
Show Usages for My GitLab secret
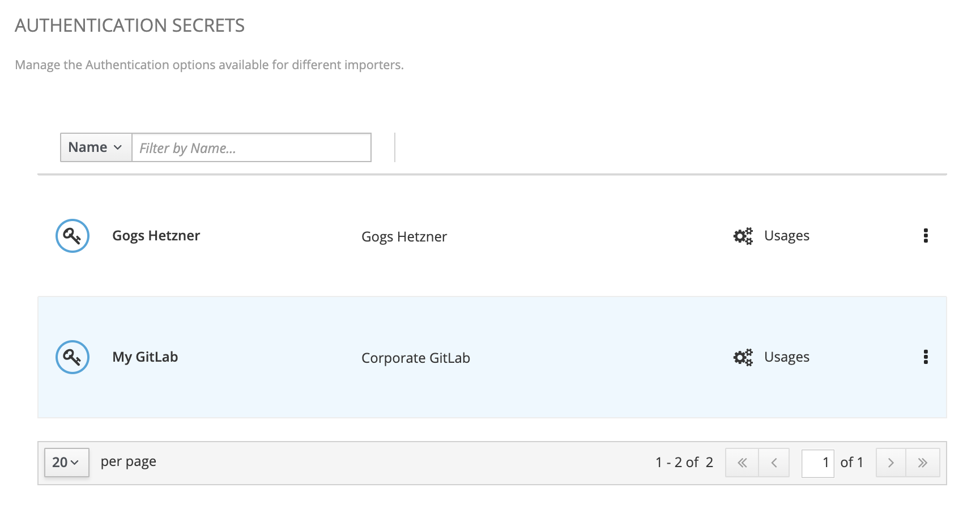point(786,357)
